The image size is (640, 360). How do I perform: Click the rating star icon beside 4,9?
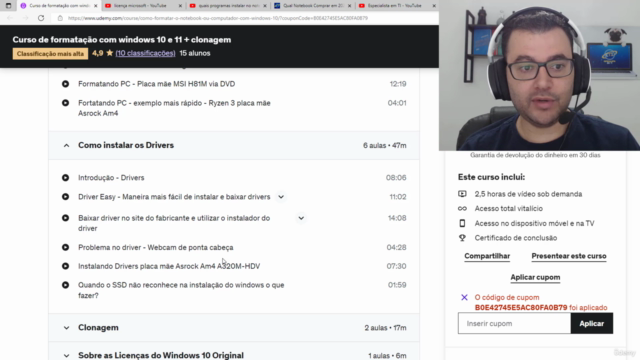pos(109,53)
